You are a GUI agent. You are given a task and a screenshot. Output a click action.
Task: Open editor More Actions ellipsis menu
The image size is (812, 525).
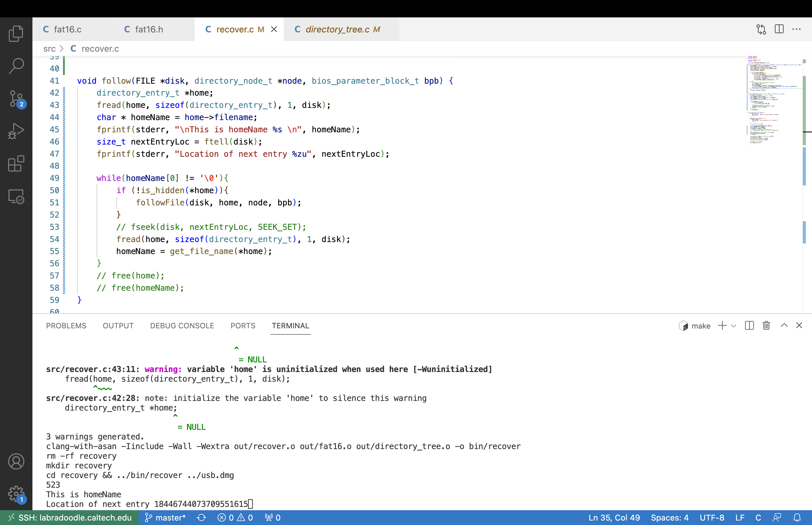coord(796,29)
